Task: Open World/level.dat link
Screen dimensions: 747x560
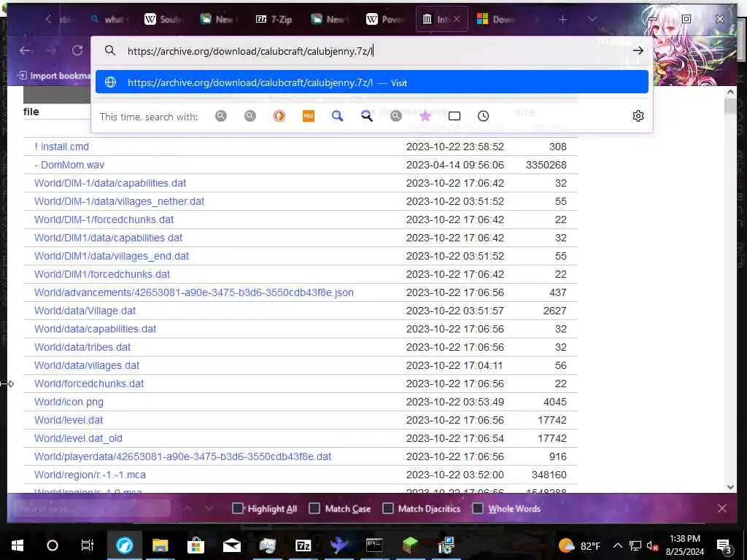Action: click(69, 420)
